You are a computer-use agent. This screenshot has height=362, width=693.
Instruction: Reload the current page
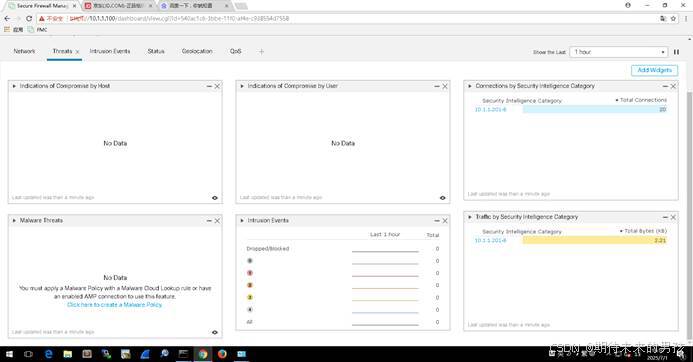(29, 19)
